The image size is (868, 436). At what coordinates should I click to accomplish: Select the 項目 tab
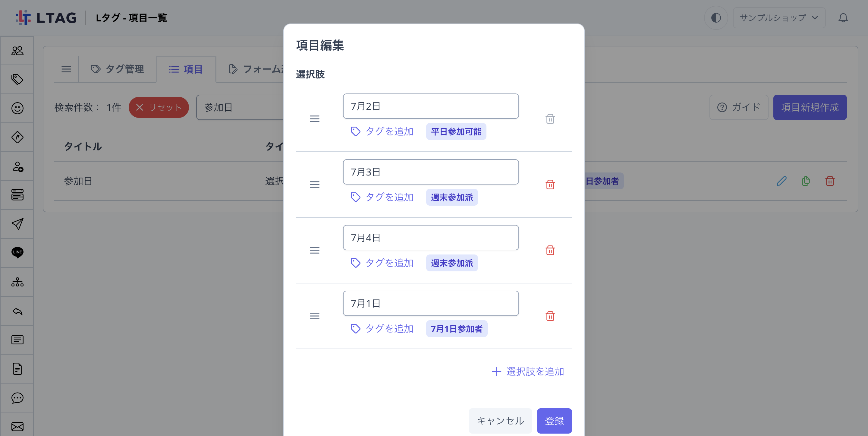pos(186,69)
